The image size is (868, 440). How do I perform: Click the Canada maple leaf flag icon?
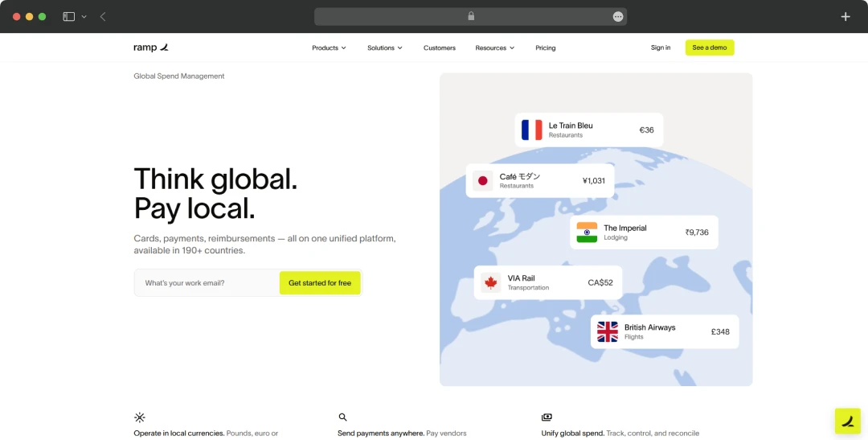[x=490, y=282]
